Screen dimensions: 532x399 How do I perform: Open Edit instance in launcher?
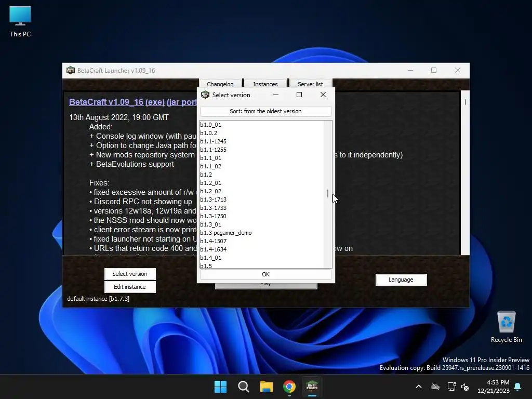(130, 287)
